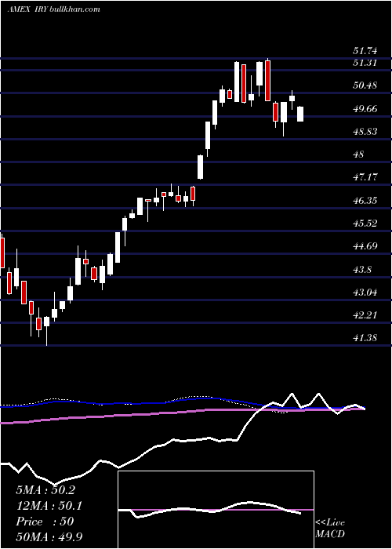Image resolution: width=392 pixels, height=549 pixels.
Task: Click the <<Live MACD label
Action: click(330, 529)
